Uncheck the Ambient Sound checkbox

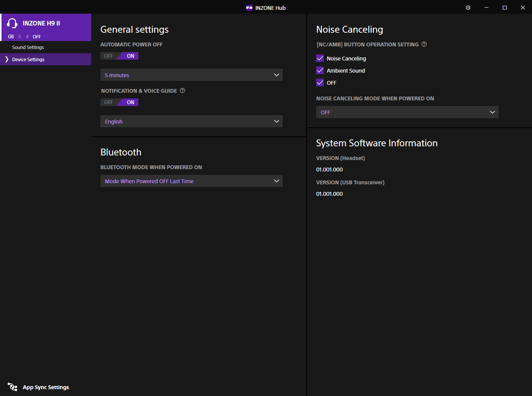320,71
